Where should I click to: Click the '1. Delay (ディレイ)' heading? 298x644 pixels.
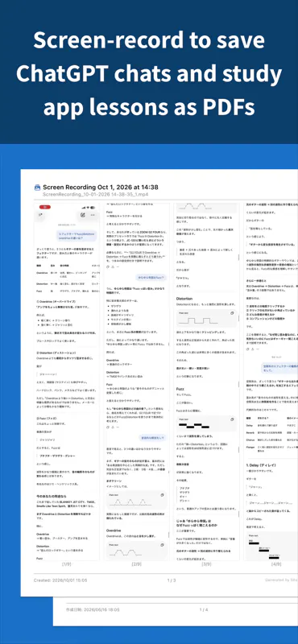(x=262, y=465)
